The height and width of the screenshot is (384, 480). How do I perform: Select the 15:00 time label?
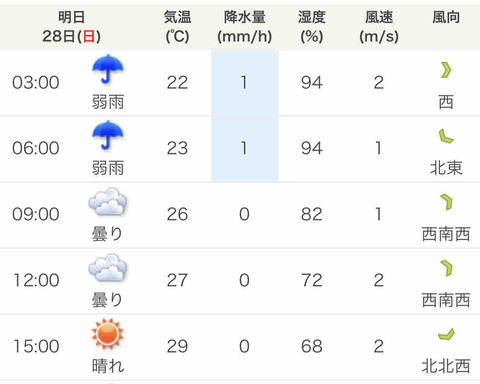pyautogui.click(x=36, y=346)
